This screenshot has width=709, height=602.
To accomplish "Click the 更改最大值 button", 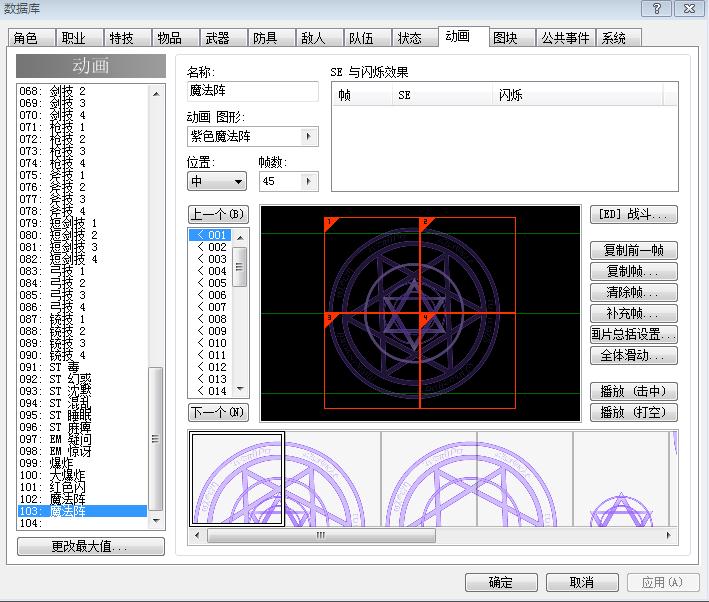I will (90, 546).
